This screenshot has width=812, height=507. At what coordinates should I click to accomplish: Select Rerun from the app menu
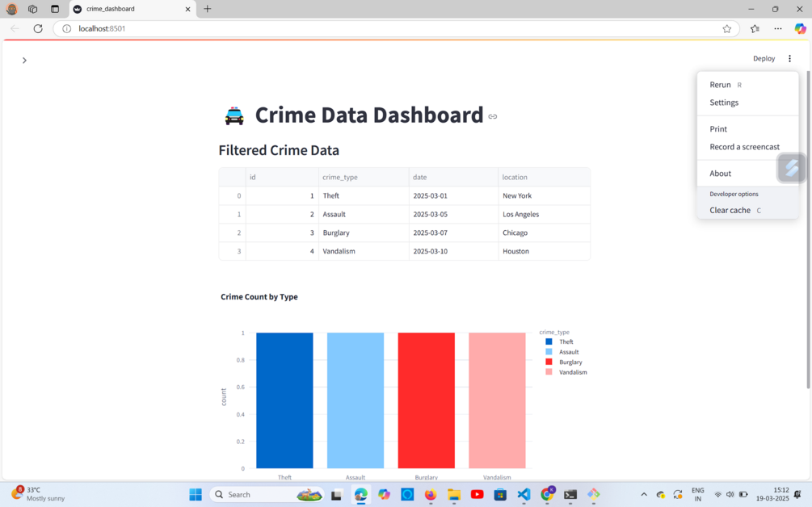[x=719, y=84]
